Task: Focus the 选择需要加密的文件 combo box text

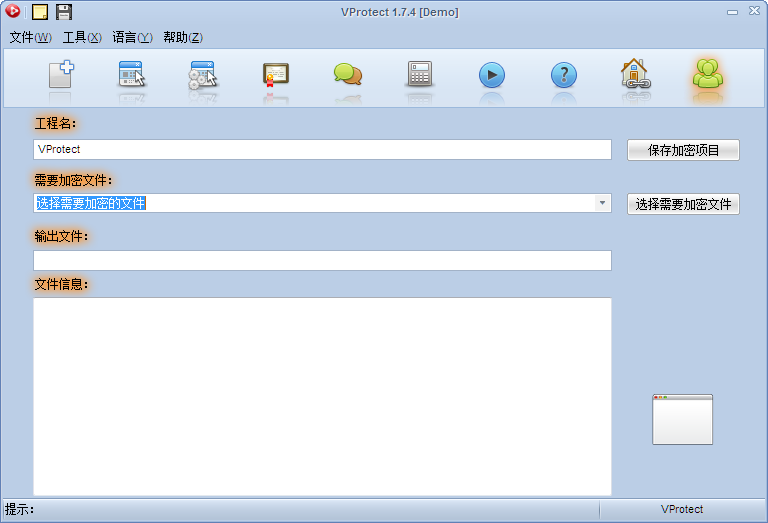Action: 91,203
